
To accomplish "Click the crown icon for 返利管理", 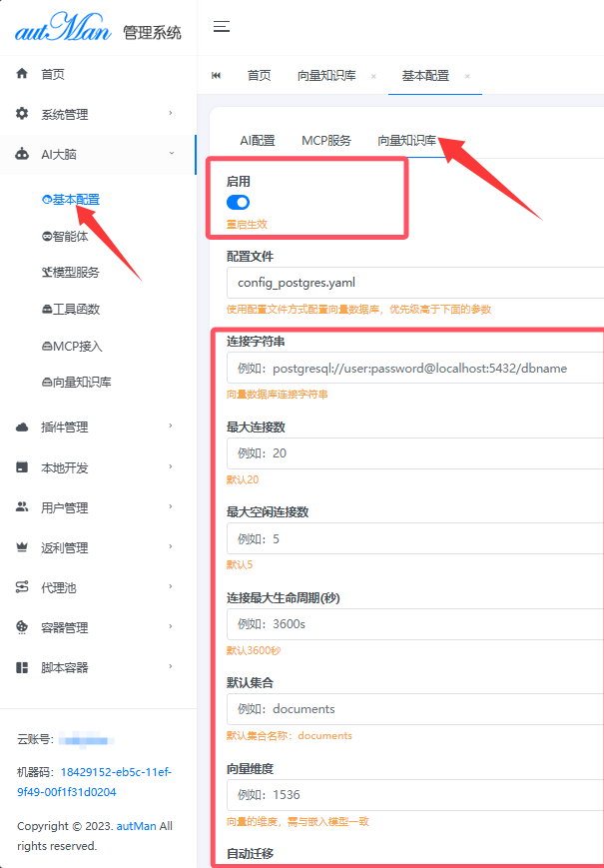I will 22,547.
